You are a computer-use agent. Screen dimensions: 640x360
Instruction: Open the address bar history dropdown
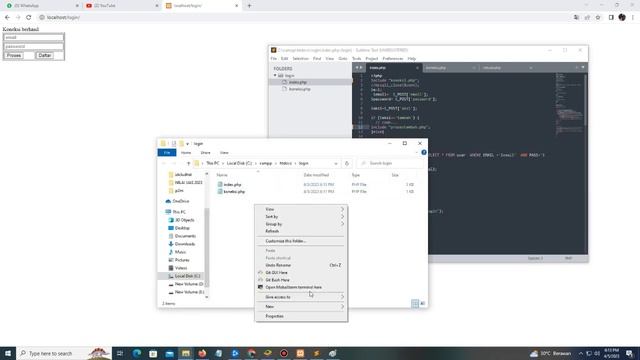[336, 163]
